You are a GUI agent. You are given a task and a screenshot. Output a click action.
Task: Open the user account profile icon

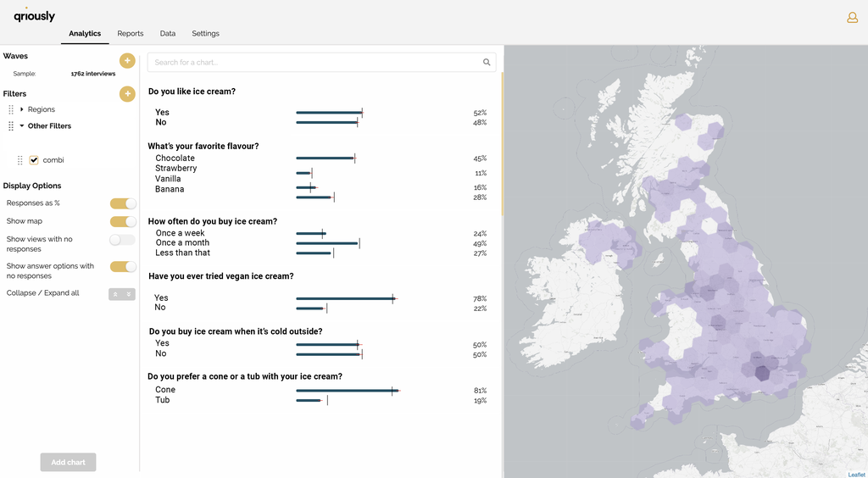tap(852, 18)
